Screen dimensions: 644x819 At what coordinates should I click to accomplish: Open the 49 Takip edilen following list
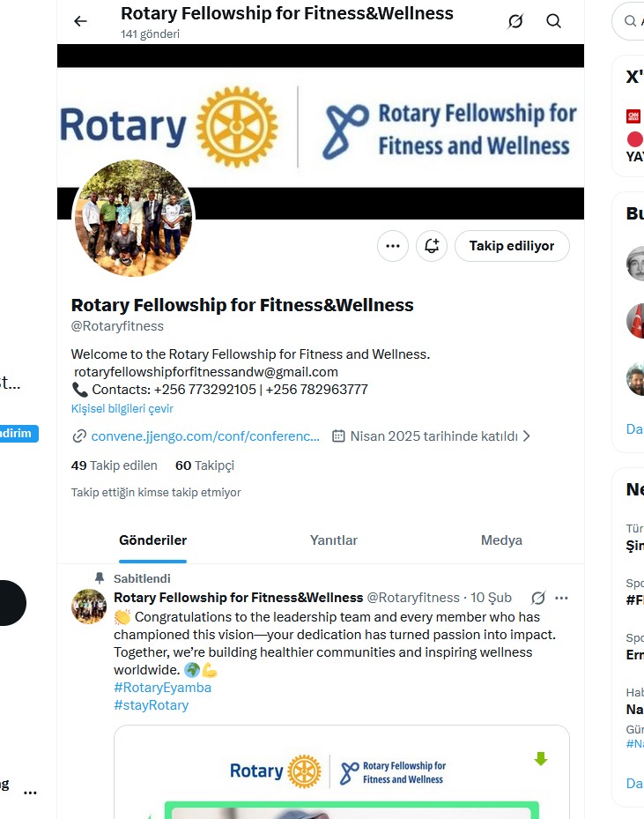115,465
